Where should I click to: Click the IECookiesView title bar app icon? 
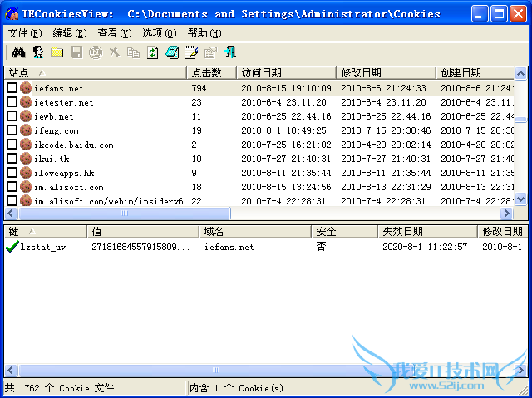coord(12,14)
